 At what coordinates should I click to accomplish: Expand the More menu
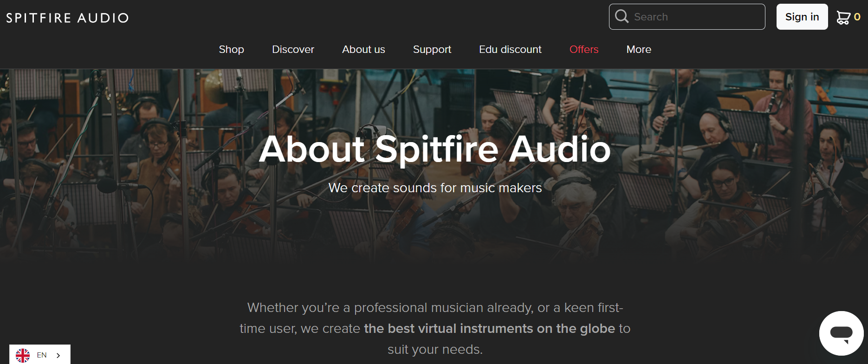pyautogui.click(x=639, y=49)
